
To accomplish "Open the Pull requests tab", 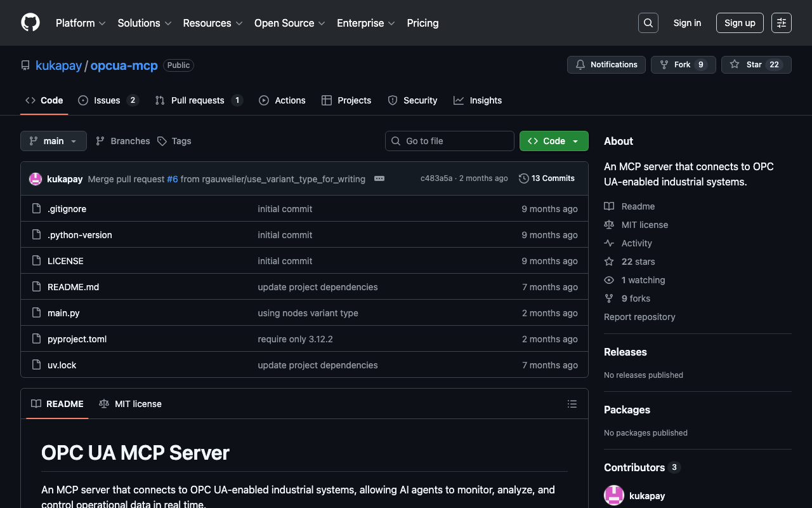I will tap(198, 100).
